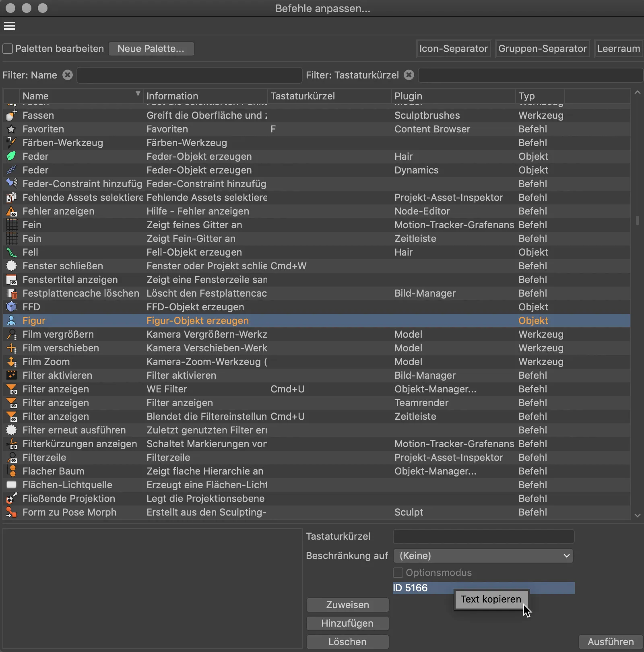
Task: Select the Figur object icon
Action: [11, 320]
